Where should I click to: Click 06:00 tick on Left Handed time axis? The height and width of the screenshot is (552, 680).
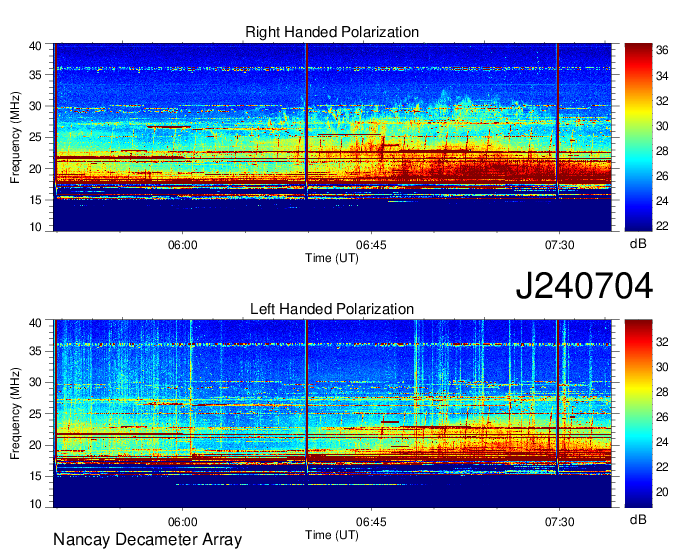click(x=183, y=521)
